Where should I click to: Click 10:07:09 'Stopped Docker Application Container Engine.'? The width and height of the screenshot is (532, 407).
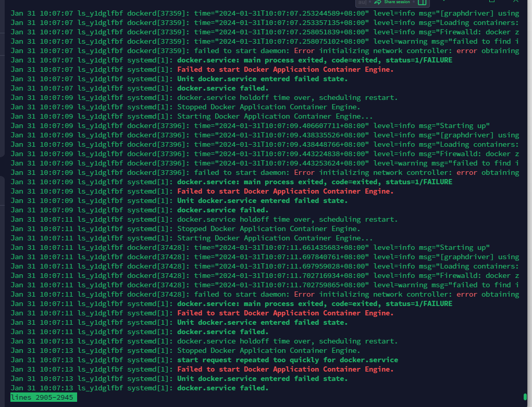(x=269, y=107)
